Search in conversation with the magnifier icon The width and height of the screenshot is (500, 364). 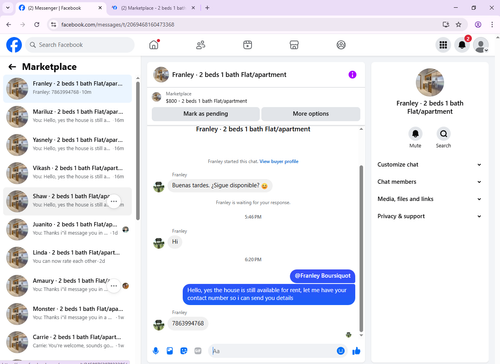click(x=443, y=134)
